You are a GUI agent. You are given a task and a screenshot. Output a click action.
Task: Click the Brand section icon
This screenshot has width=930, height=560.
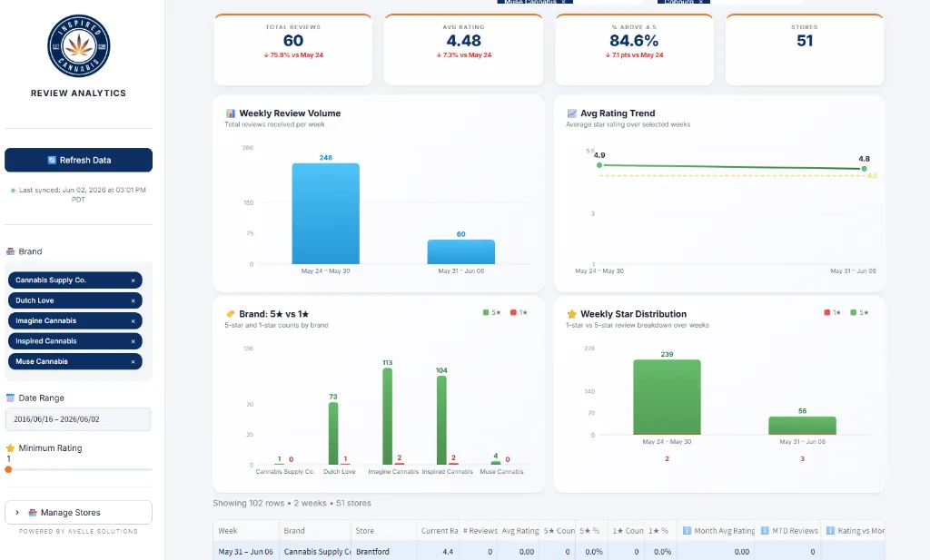pyautogui.click(x=10, y=251)
